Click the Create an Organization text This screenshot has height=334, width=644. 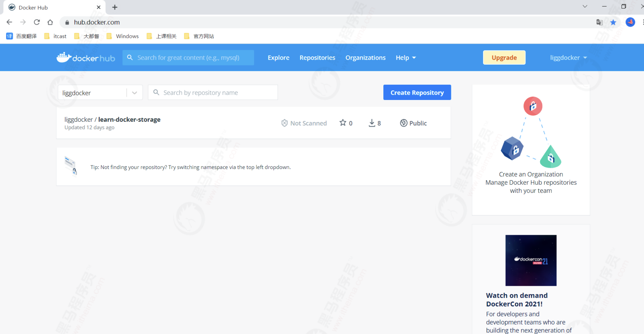[x=531, y=174]
